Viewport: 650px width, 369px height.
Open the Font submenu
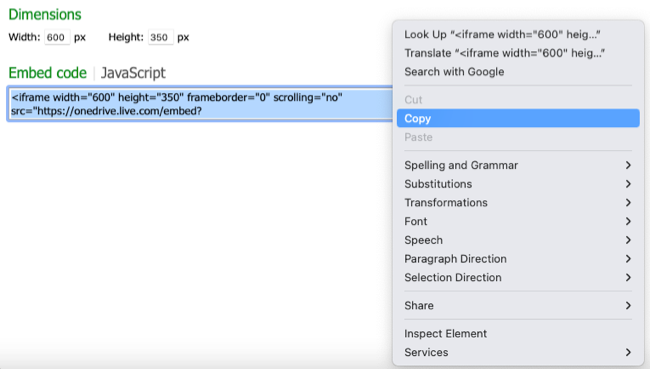click(x=518, y=221)
